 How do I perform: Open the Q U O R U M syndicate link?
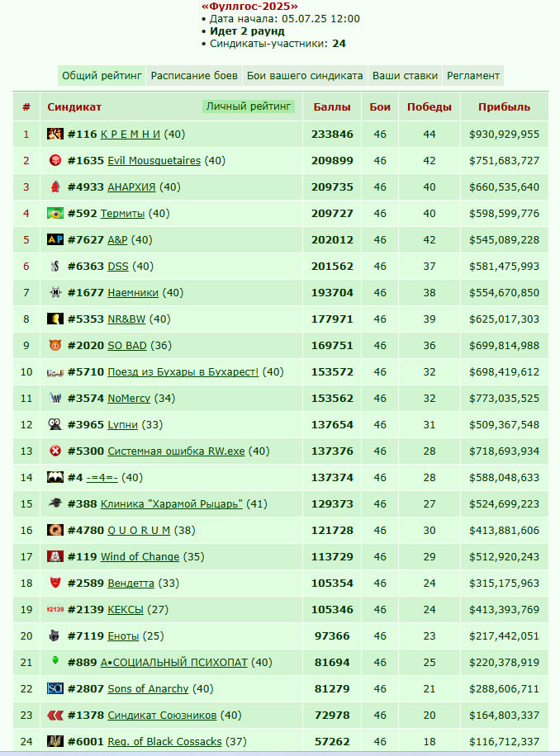tap(139, 530)
